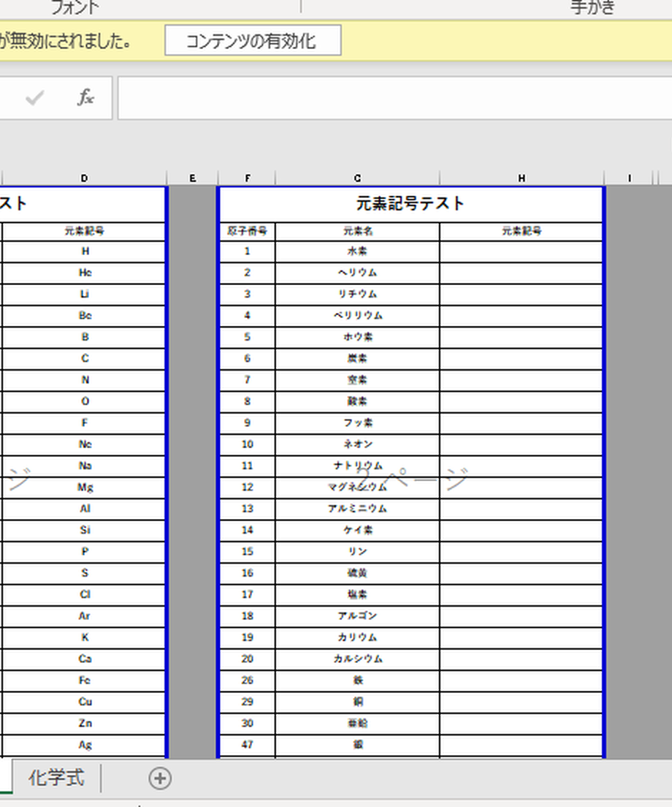Click the リチウム cell

357,295
